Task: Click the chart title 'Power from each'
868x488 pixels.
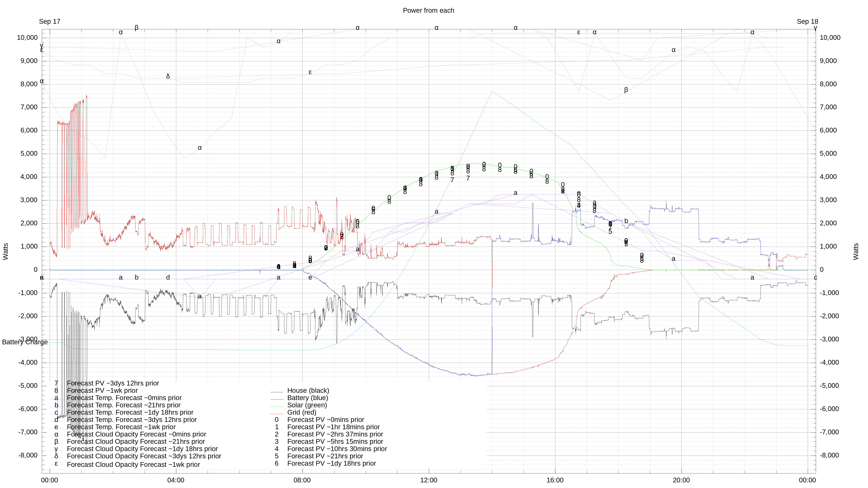Action: 428,11
